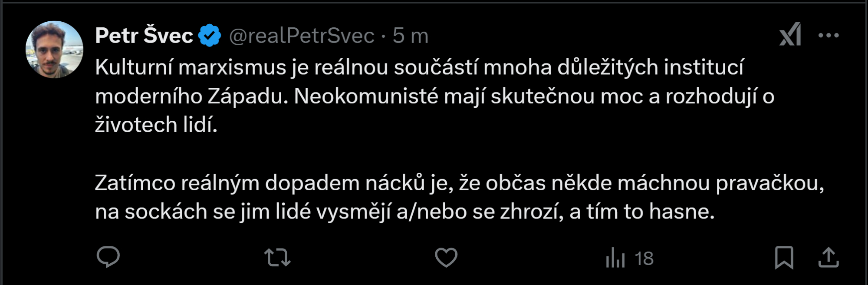Open the Grok explain-this-post icon

pyautogui.click(x=790, y=35)
